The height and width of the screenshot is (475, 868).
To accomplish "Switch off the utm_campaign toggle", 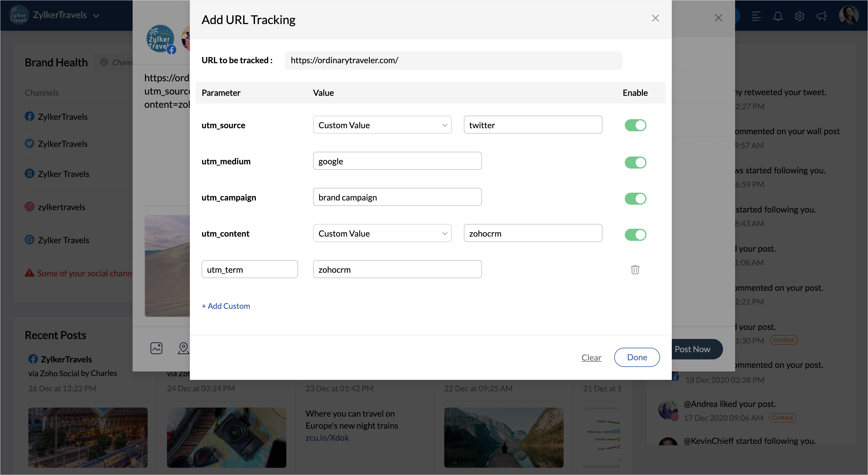I will [635, 198].
